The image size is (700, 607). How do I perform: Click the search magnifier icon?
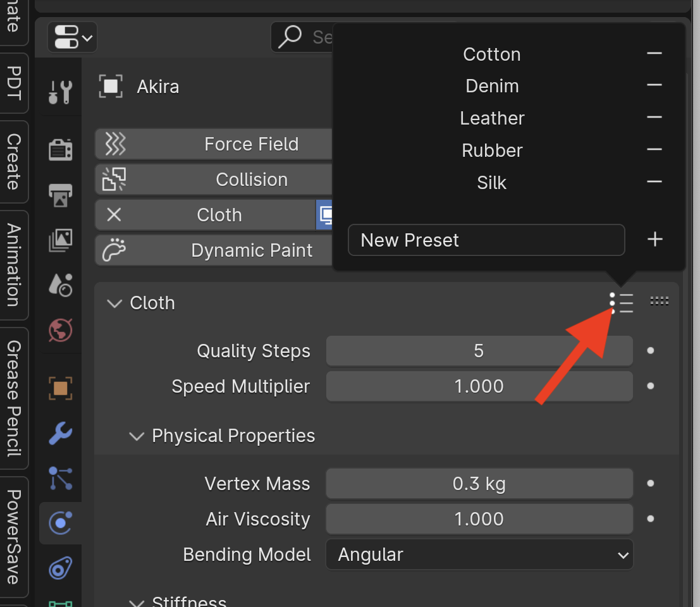tap(290, 37)
